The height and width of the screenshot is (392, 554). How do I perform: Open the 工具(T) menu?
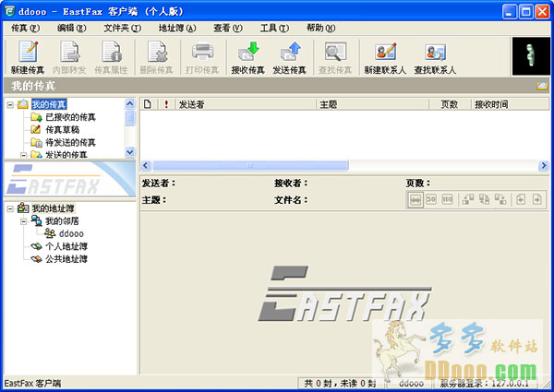point(274,28)
